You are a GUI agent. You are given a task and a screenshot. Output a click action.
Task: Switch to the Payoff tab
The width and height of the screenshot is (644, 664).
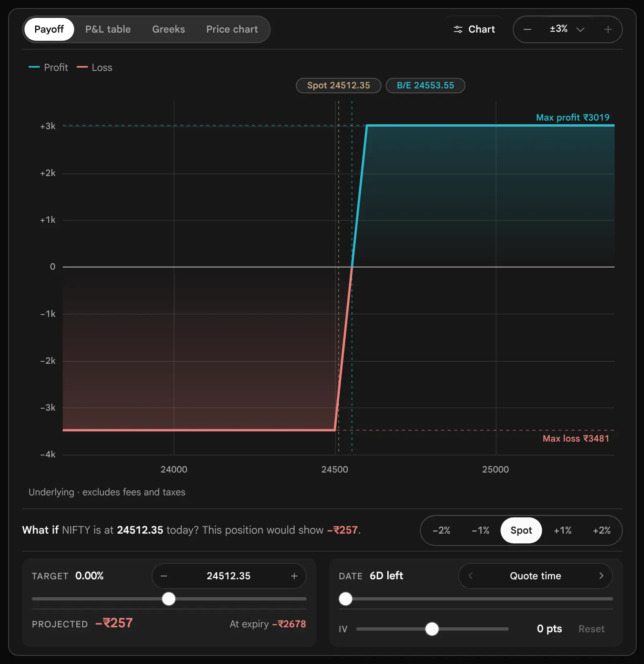(49, 29)
